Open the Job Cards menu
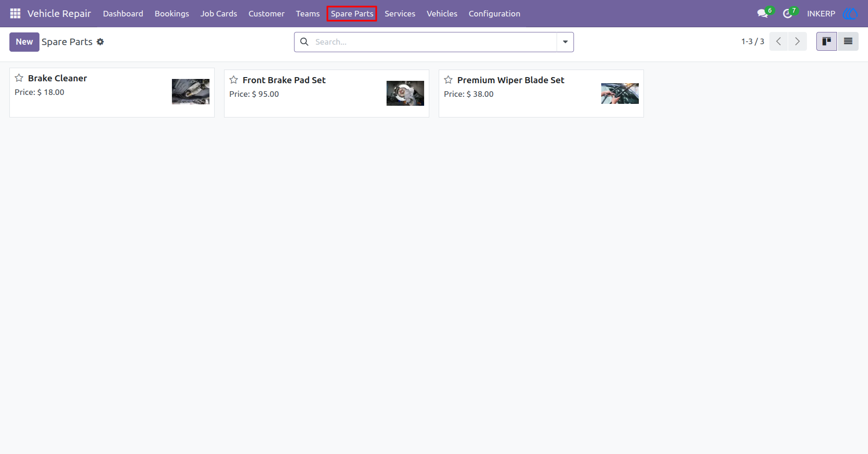Image resolution: width=868 pixels, height=454 pixels. (x=219, y=14)
